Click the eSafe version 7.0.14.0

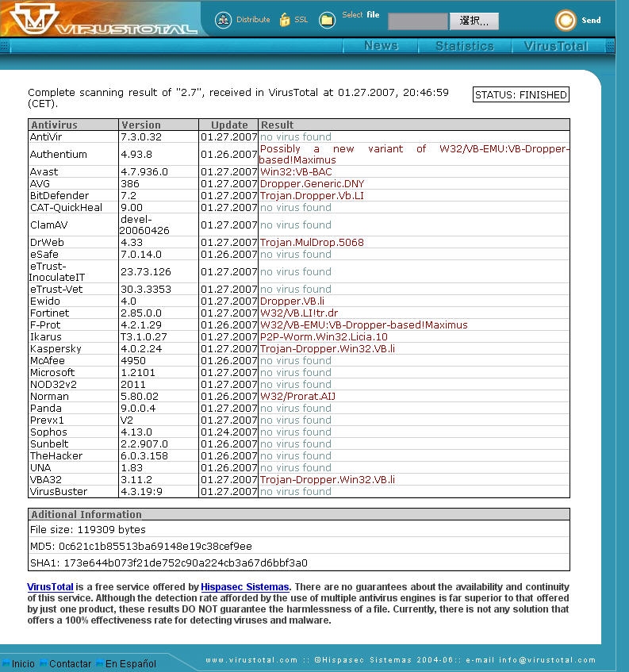pos(141,255)
